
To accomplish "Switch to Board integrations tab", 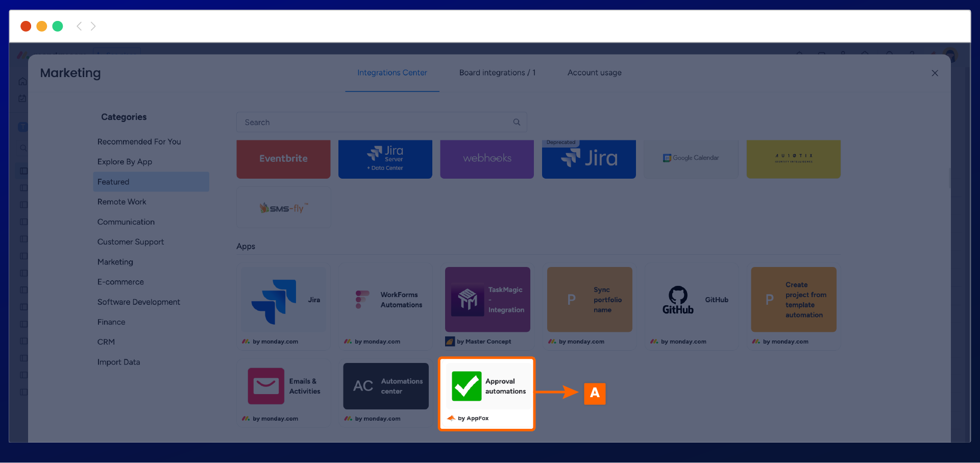I will coord(497,73).
